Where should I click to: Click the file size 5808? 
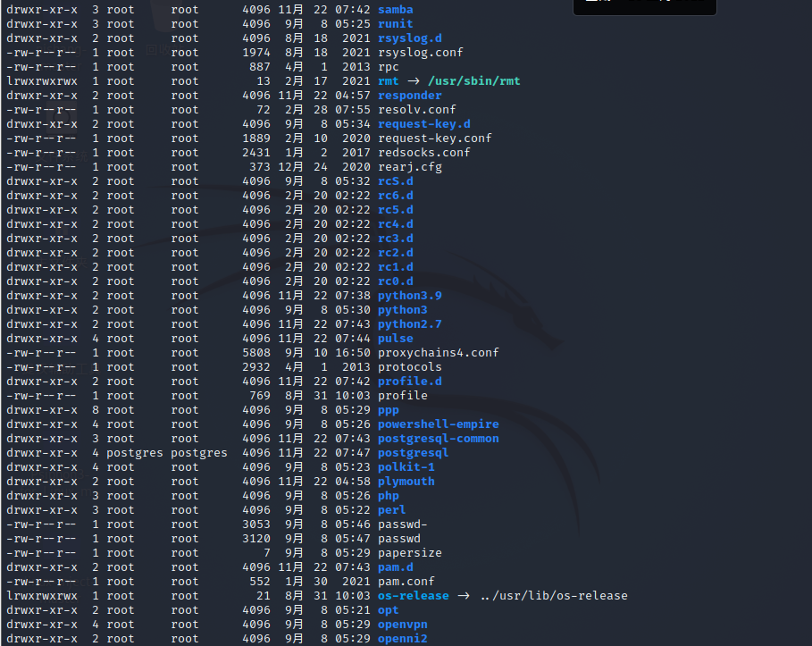[x=256, y=353]
